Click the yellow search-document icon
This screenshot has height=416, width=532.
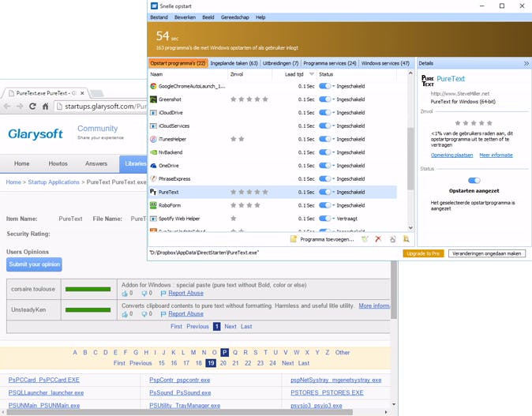tap(406, 239)
